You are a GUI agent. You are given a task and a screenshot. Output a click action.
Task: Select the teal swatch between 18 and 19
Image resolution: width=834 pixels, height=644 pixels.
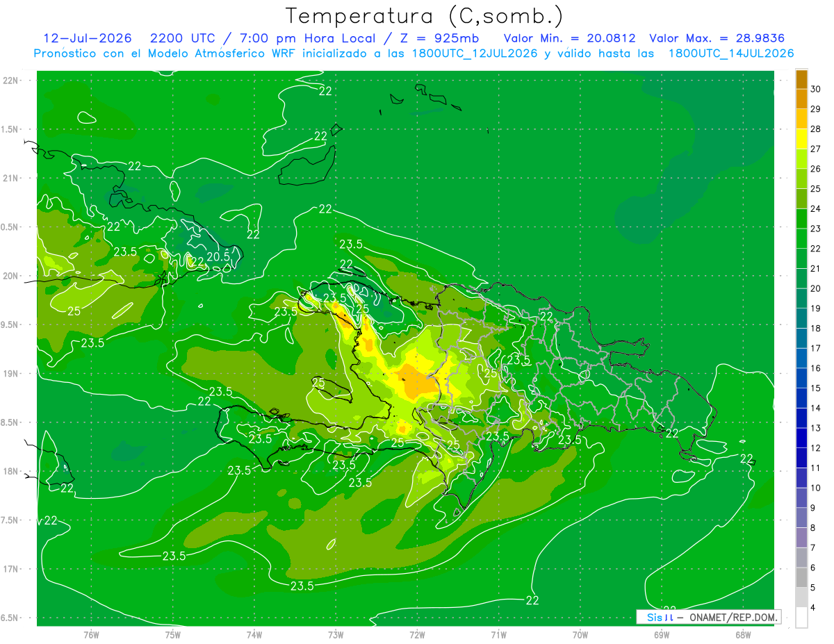tap(801, 318)
